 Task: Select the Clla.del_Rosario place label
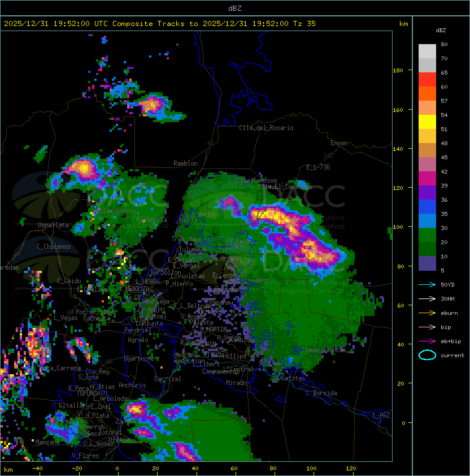tap(266, 128)
